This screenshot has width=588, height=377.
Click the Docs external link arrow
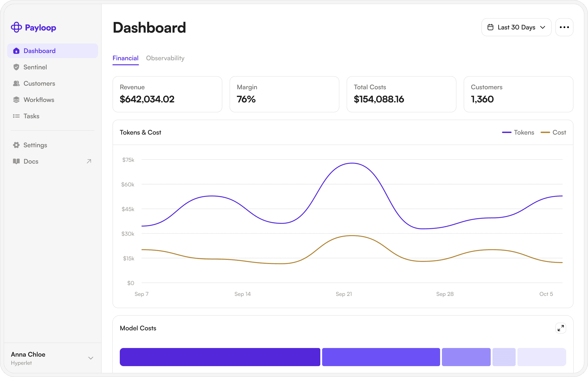pos(89,161)
